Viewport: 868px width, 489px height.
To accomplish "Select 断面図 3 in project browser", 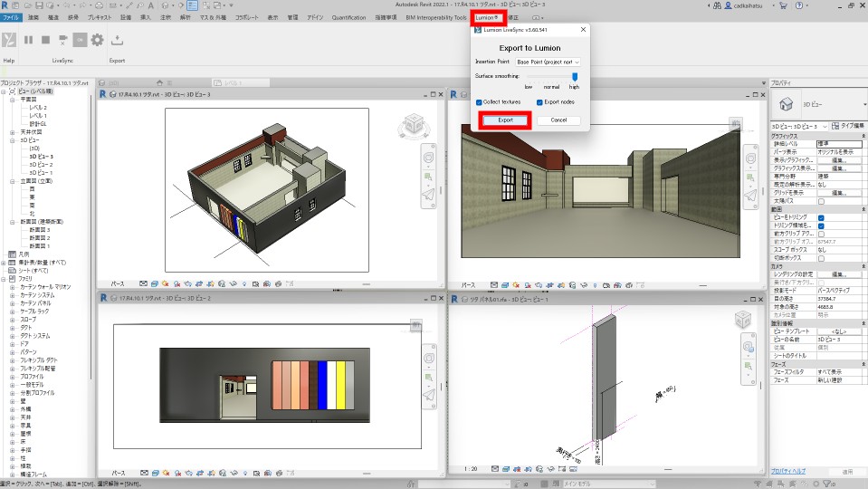I will click(x=39, y=230).
